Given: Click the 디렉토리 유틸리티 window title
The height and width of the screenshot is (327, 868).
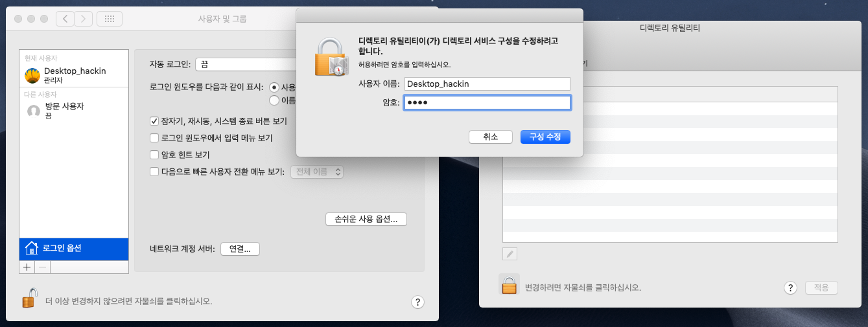Looking at the screenshot, I should click(669, 28).
